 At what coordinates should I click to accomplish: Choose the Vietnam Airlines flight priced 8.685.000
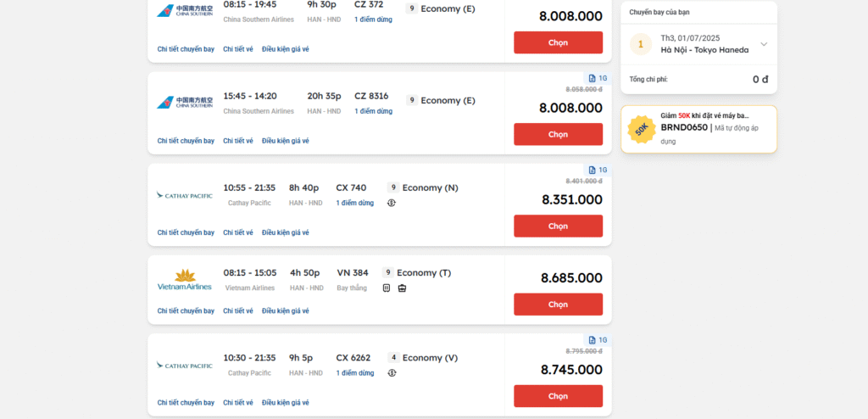pyautogui.click(x=558, y=304)
